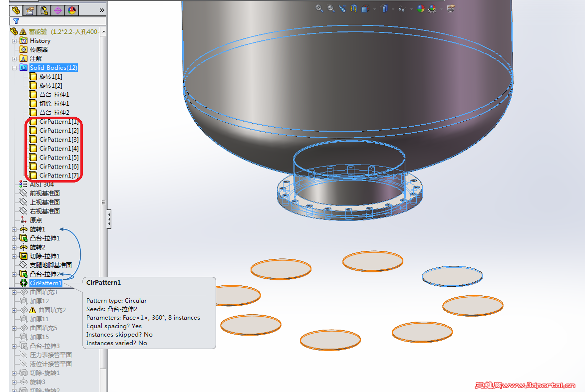Select the CirPattern1 feature in tree
585x392 pixels.
(x=45, y=283)
